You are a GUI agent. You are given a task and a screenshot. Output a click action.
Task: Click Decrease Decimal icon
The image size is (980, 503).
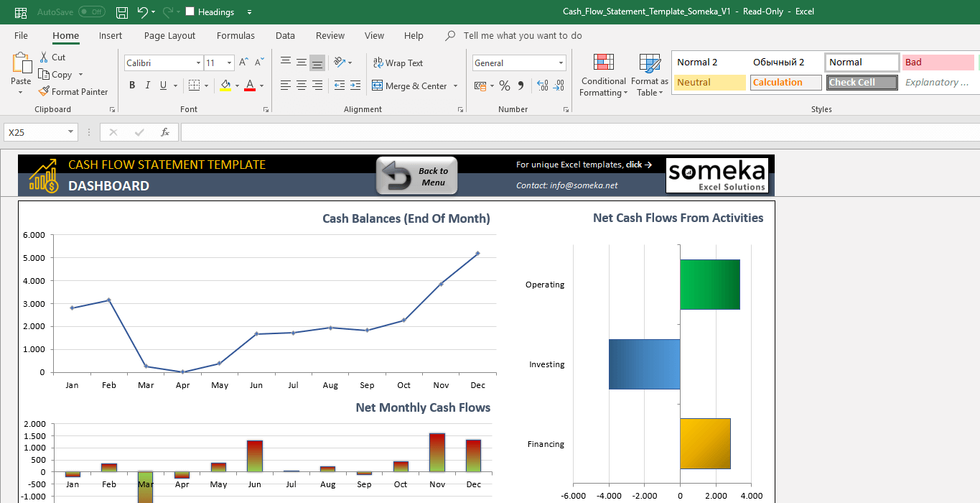pos(559,86)
